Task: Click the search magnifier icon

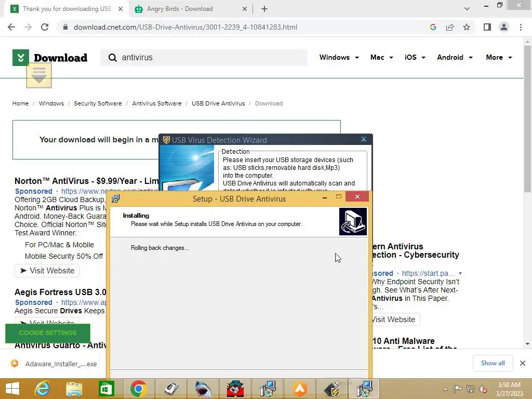Action: click(x=112, y=58)
